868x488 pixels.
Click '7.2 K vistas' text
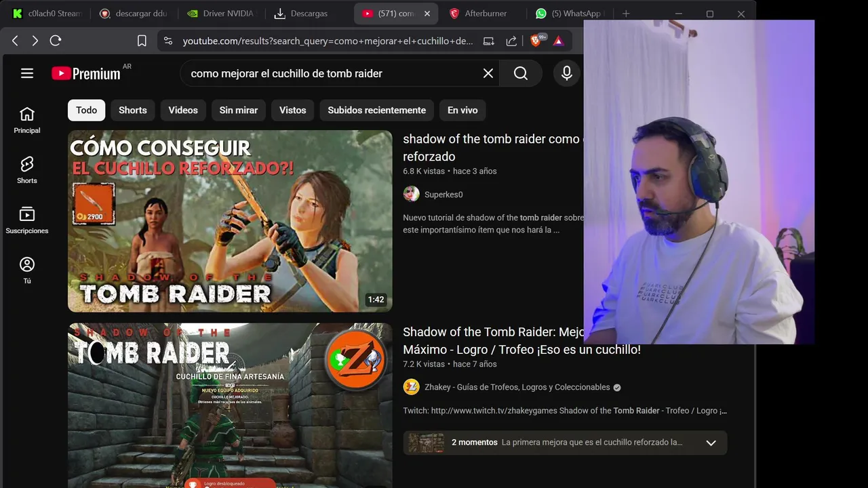tap(424, 364)
